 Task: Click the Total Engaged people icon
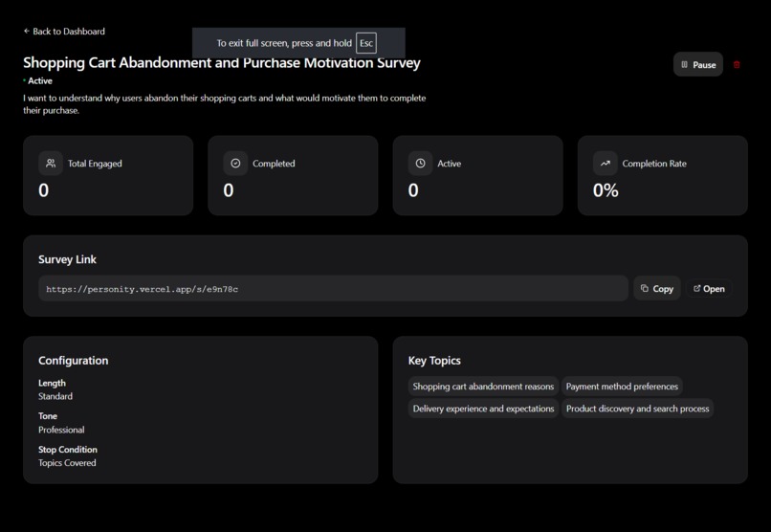point(51,164)
